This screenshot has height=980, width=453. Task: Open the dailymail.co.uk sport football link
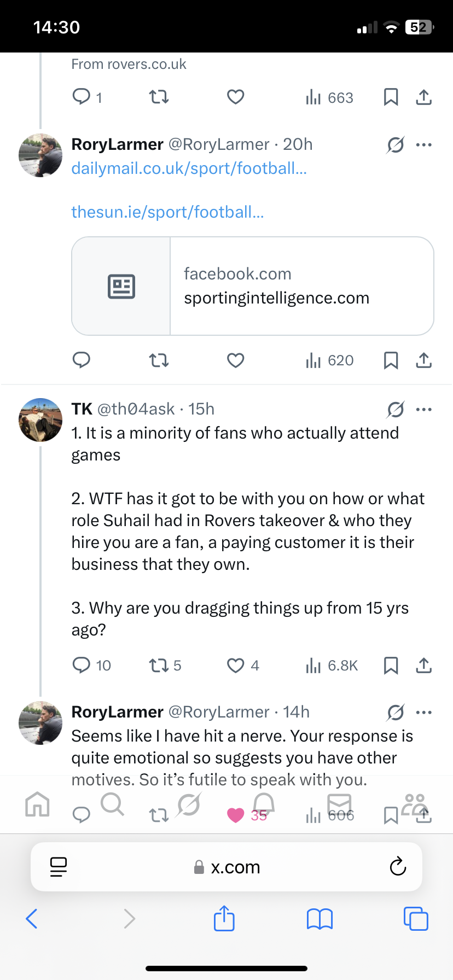pyautogui.click(x=189, y=168)
